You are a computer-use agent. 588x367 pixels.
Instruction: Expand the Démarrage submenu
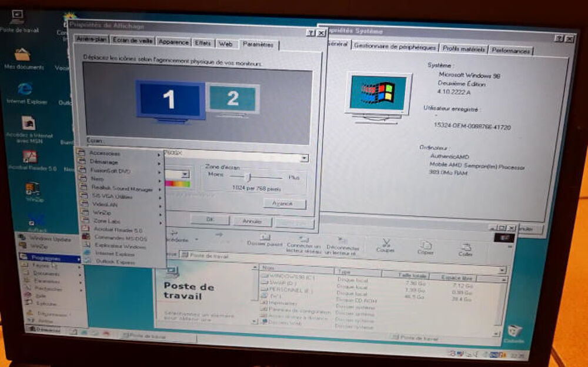pyautogui.click(x=119, y=162)
